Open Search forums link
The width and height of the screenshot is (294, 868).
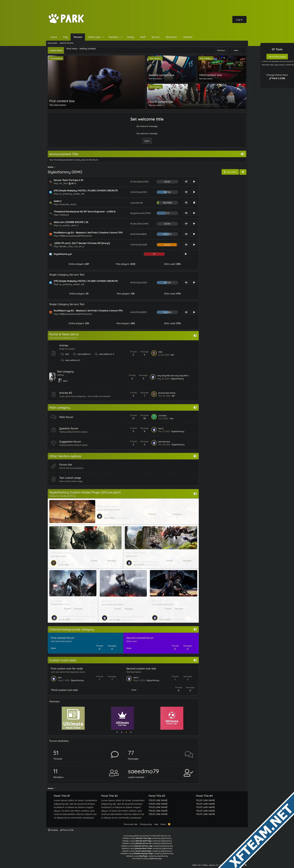point(67,43)
